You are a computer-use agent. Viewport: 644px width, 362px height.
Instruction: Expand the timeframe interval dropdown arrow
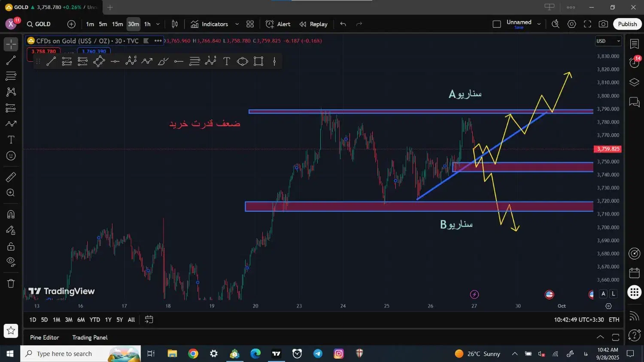pyautogui.click(x=158, y=24)
